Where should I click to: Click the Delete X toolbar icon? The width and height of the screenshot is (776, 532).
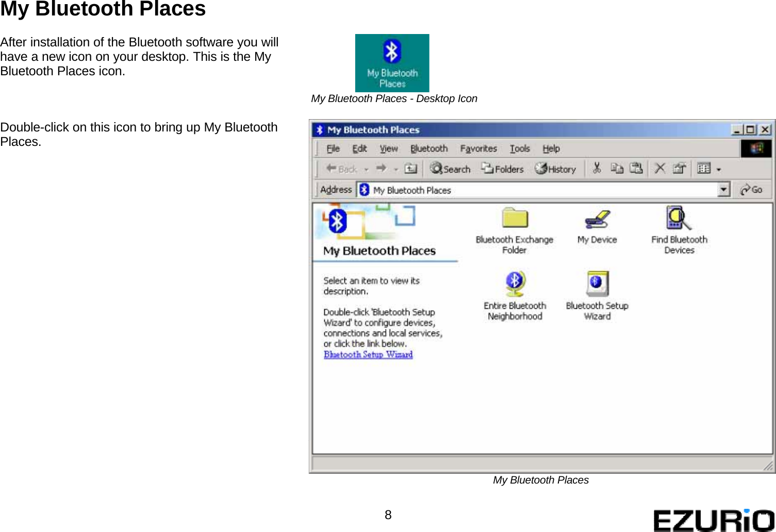(659, 168)
